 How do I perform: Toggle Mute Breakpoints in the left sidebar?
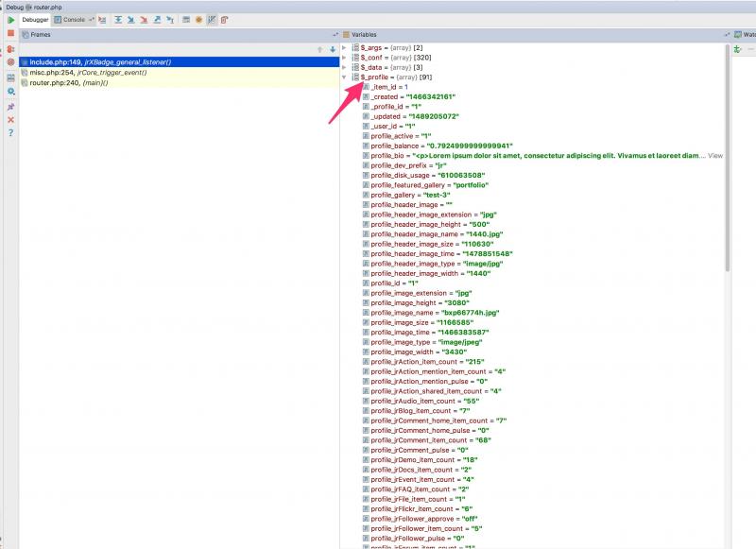pos(10,62)
